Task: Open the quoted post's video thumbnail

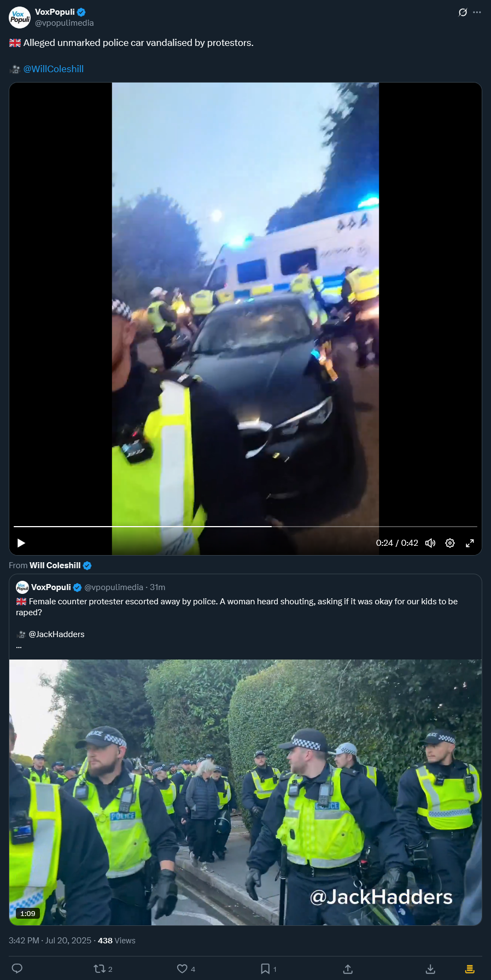Action: point(245,792)
